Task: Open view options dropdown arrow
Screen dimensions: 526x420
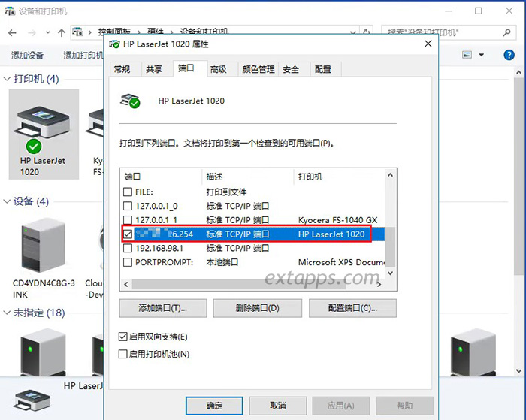Action: coord(482,55)
